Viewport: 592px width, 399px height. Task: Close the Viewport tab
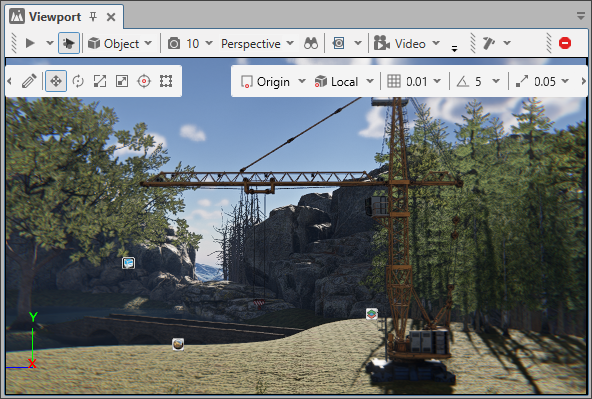click(111, 17)
